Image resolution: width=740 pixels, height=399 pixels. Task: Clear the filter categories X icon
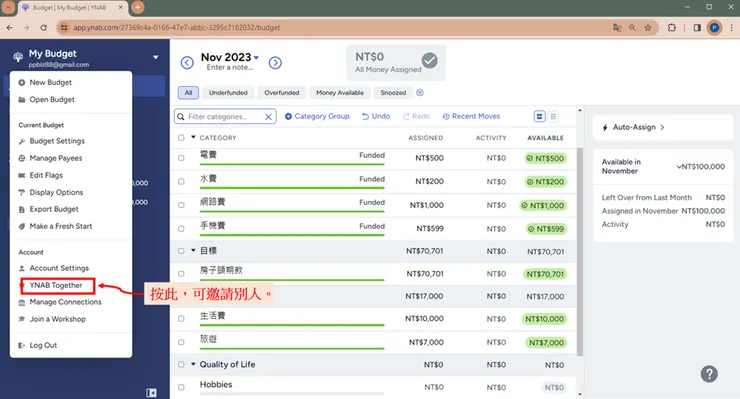[x=268, y=117]
